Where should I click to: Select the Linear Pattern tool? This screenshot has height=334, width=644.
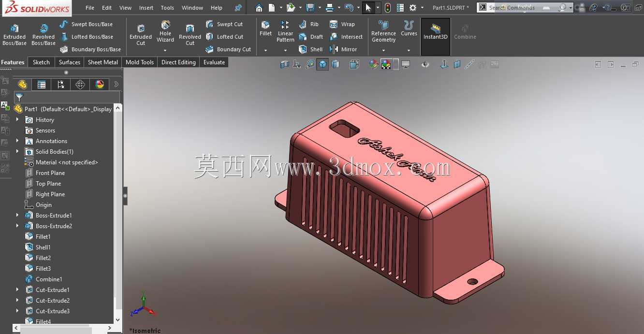pos(285,31)
